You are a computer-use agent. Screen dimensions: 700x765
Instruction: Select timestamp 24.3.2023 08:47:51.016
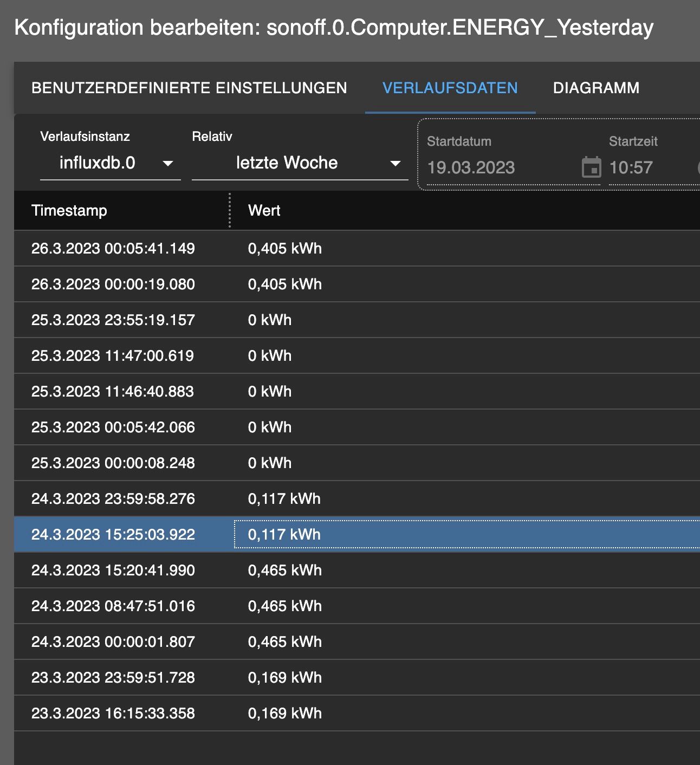point(113,606)
